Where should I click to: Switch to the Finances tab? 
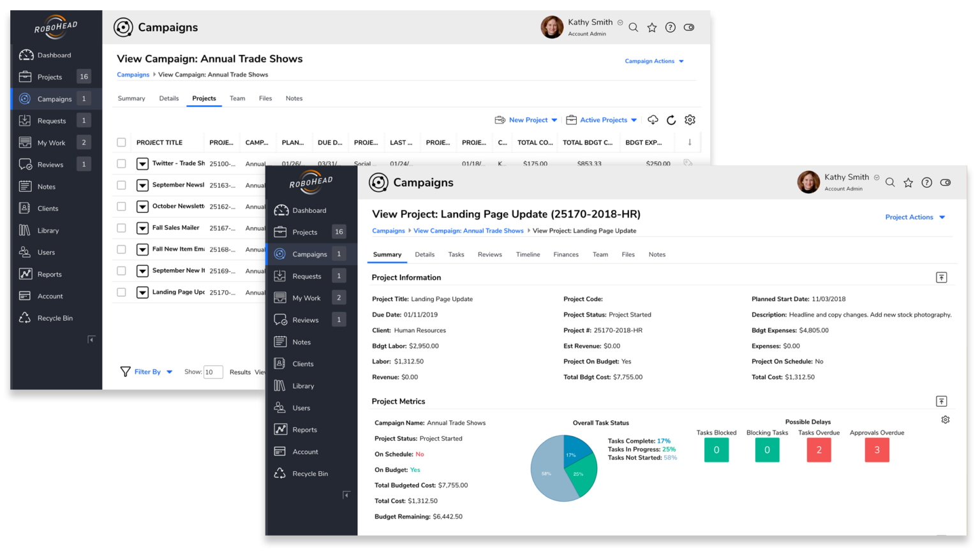point(566,254)
